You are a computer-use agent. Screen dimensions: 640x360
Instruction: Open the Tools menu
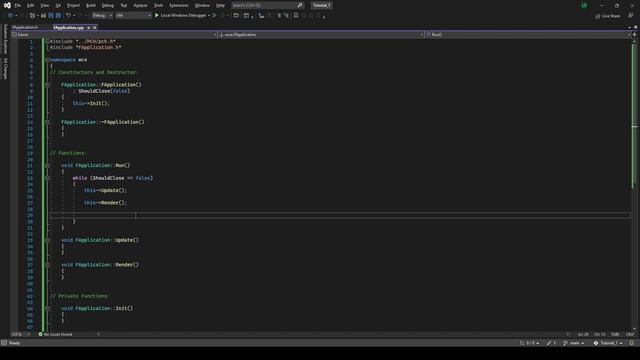pos(158,5)
